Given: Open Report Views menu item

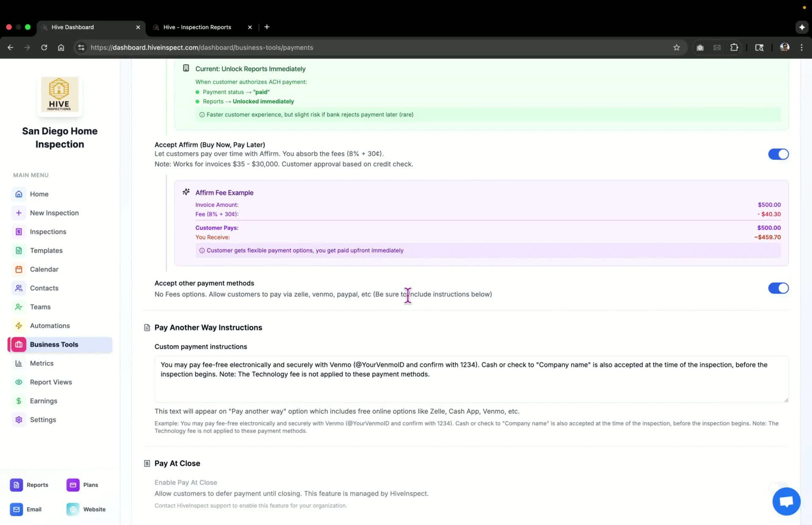Looking at the screenshot, I should 51,382.
